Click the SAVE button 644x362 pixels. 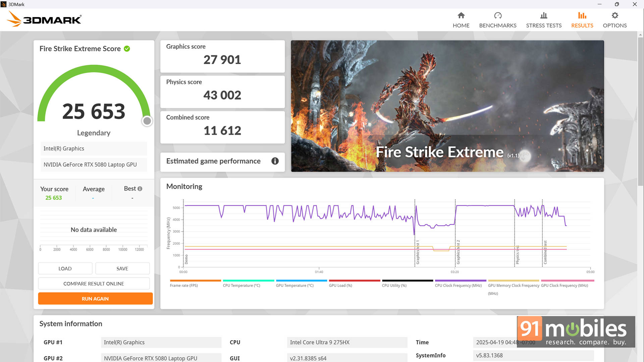(122, 268)
